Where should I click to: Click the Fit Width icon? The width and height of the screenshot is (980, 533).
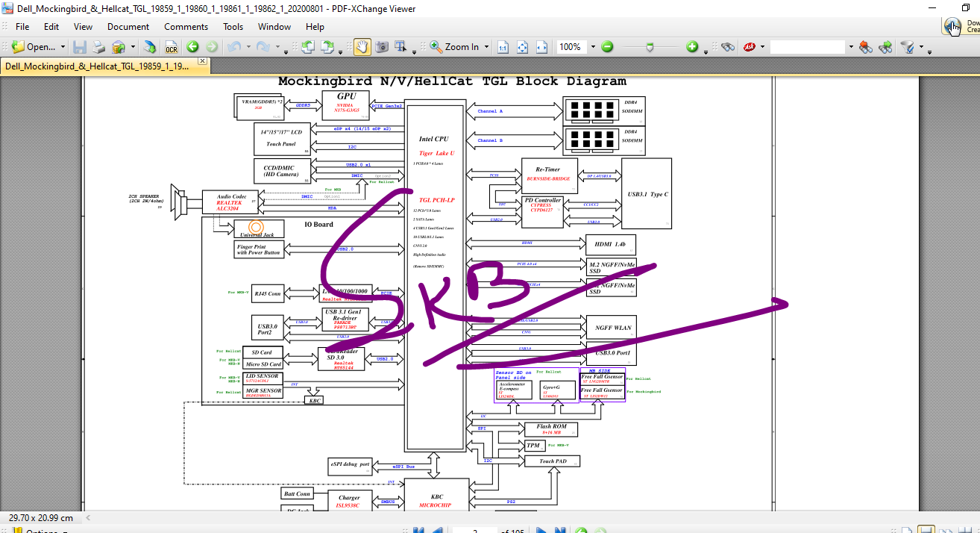(542, 46)
